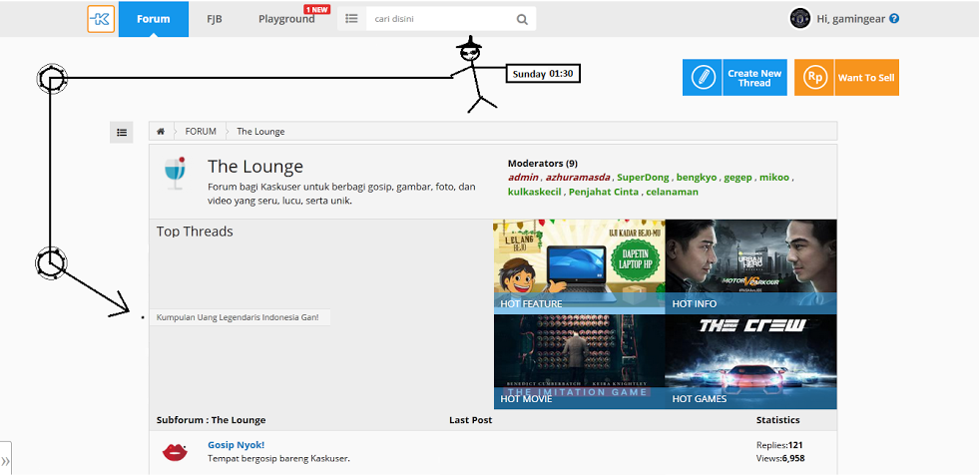Viewport: 980px width, 475px height.
Task: Click the home icon in the breadcrumb
Action: [x=161, y=132]
